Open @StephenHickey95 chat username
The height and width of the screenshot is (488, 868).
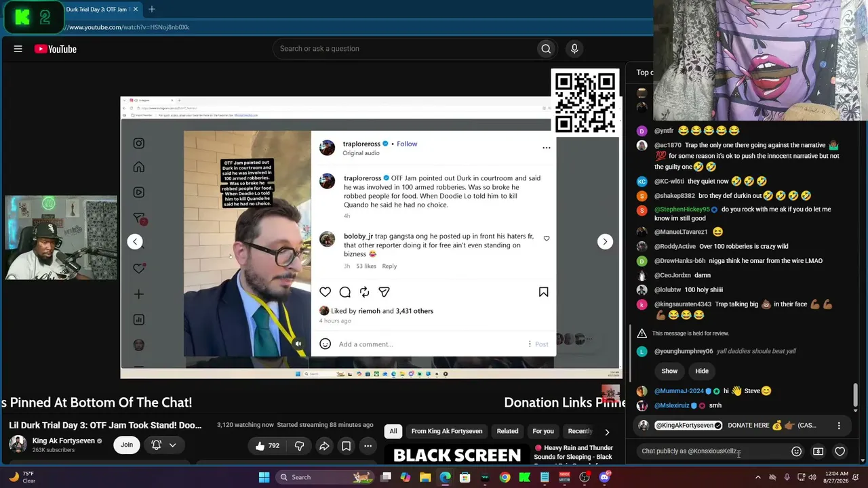(682, 209)
